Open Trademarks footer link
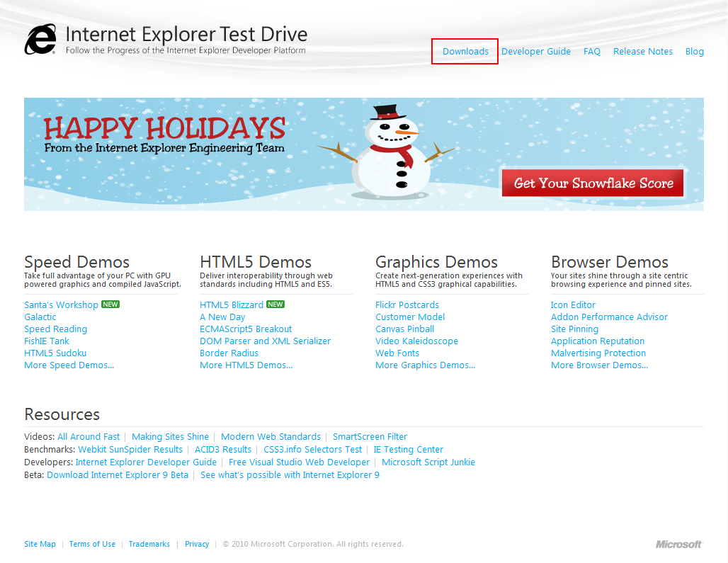728x563 pixels. 149,544
